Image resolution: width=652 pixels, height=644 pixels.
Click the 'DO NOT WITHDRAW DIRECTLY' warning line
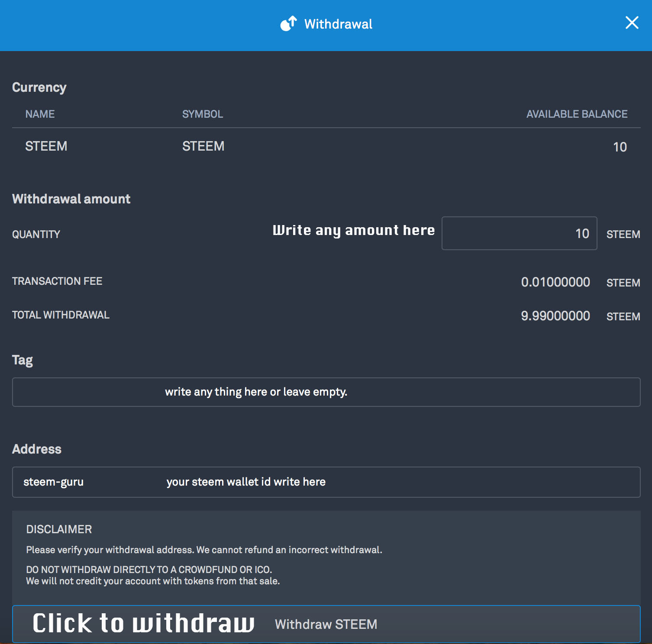[x=149, y=570]
